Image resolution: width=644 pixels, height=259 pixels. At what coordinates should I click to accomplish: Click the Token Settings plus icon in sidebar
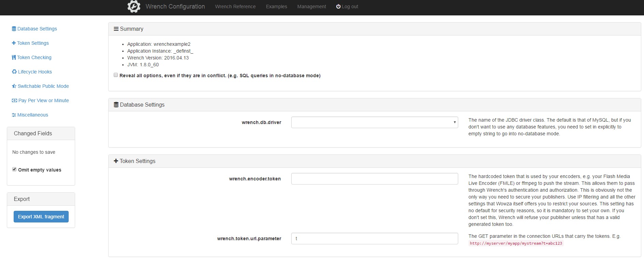coord(14,43)
